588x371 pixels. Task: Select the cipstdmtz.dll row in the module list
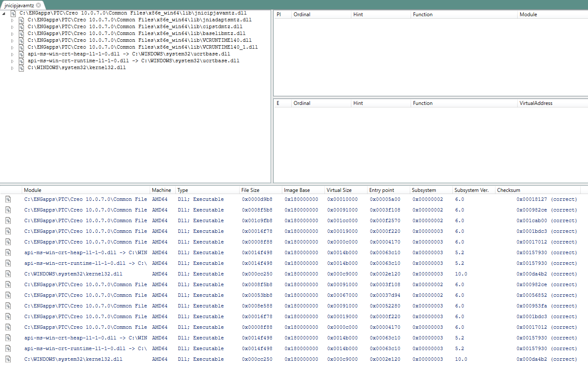[85, 220]
